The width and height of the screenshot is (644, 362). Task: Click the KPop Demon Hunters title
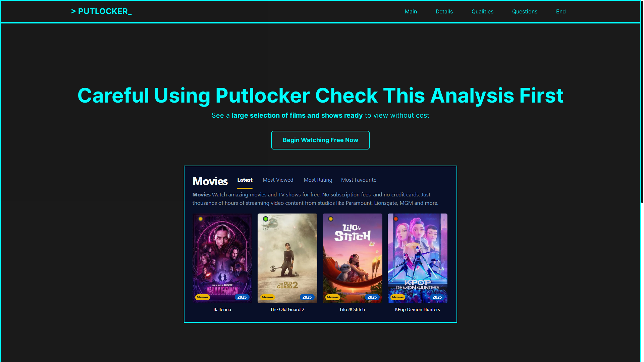click(x=417, y=309)
